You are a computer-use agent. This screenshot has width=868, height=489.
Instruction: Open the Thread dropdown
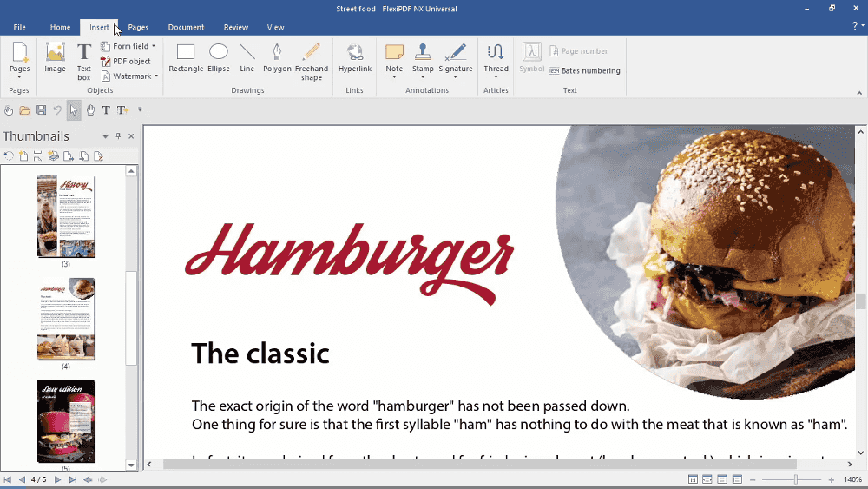pyautogui.click(x=496, y=77)
